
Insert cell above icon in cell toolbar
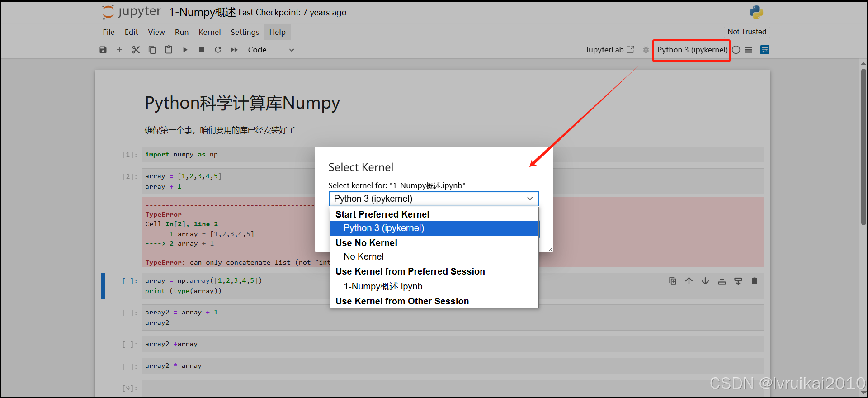tap(722, 281)
